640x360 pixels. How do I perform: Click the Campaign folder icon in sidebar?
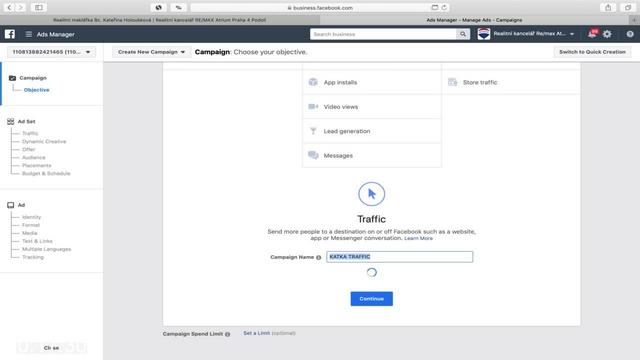[x=12, y=78]
